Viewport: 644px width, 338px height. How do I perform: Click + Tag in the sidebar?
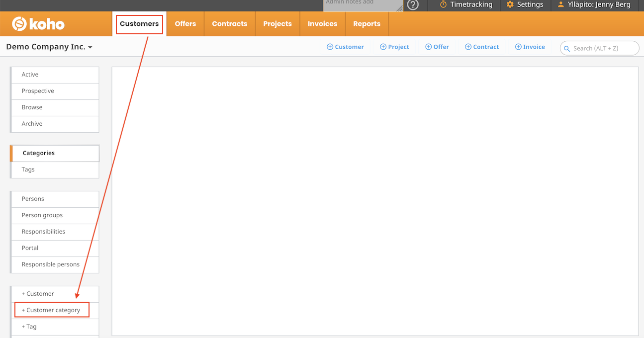point(55,327)
